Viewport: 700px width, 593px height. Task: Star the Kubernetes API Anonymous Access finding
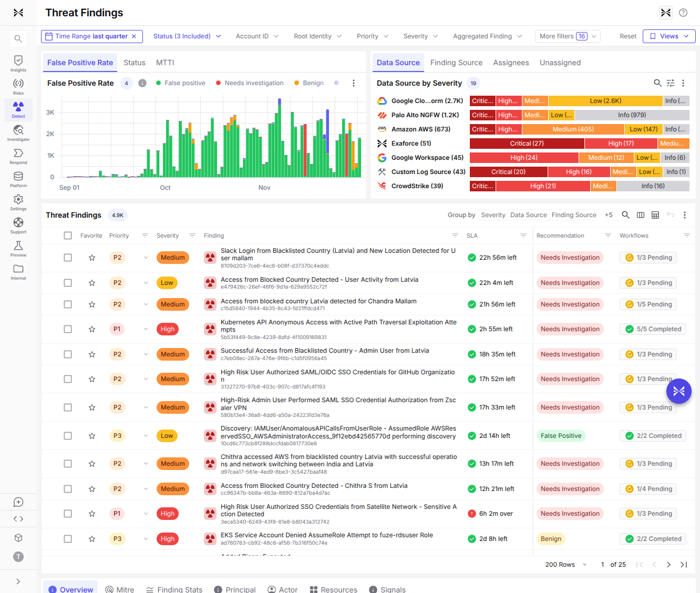(92, 329)
